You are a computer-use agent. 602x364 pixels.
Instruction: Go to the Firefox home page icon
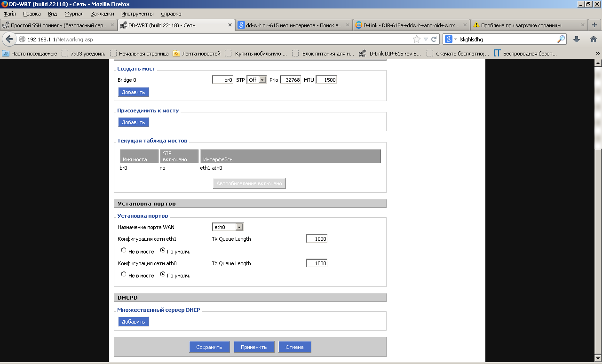593,39
